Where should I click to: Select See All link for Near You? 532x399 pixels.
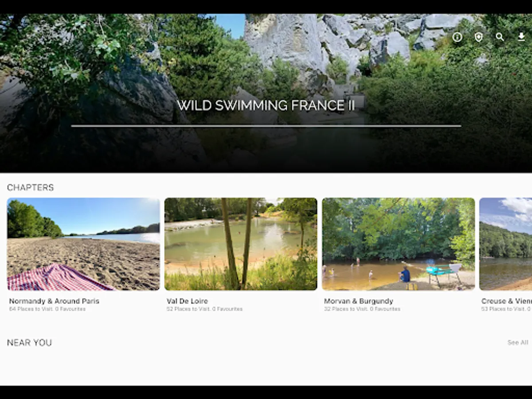point(518,343)
